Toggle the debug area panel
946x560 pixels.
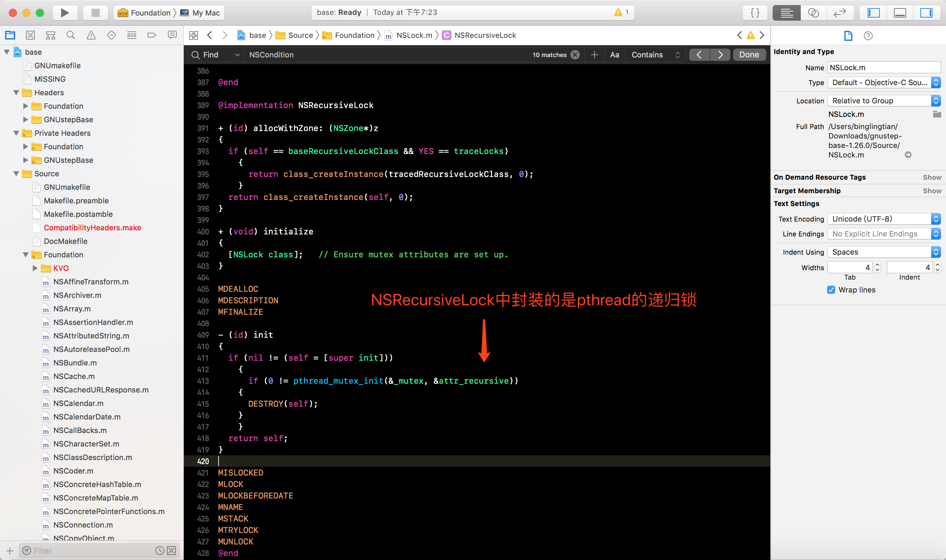[x=900, y=13]
